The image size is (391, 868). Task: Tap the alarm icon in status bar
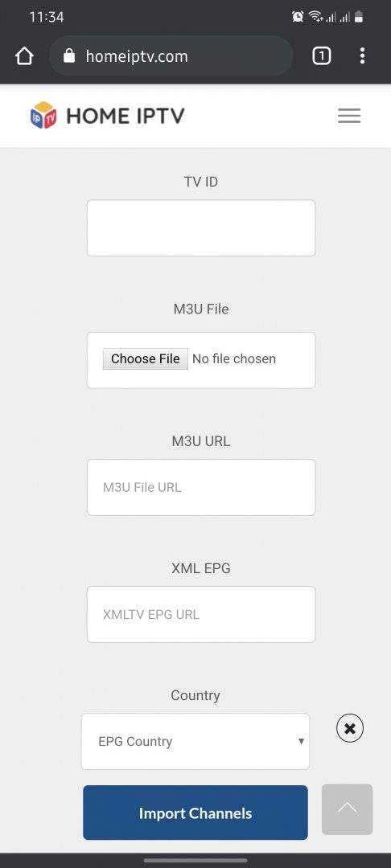(298, 17)
